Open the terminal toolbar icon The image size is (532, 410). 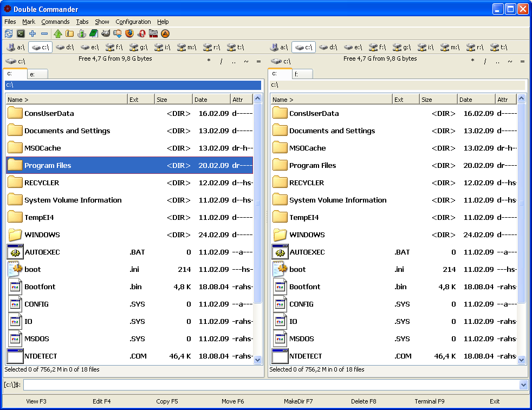click(21, 34)
